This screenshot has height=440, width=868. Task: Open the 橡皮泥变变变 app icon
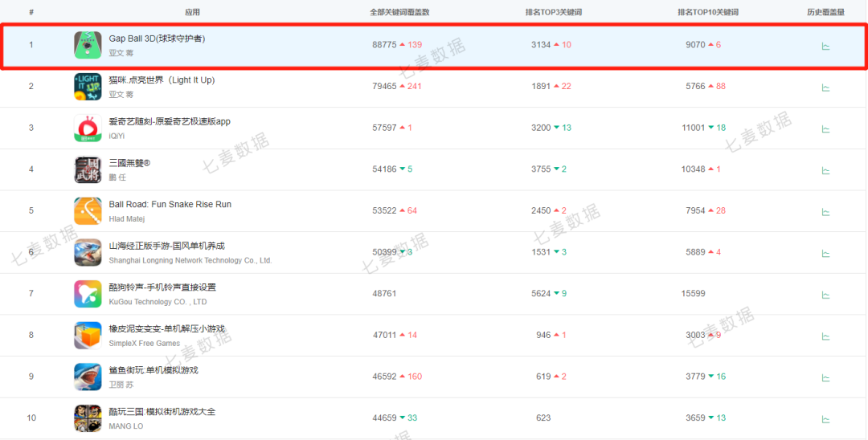(88, 335)
